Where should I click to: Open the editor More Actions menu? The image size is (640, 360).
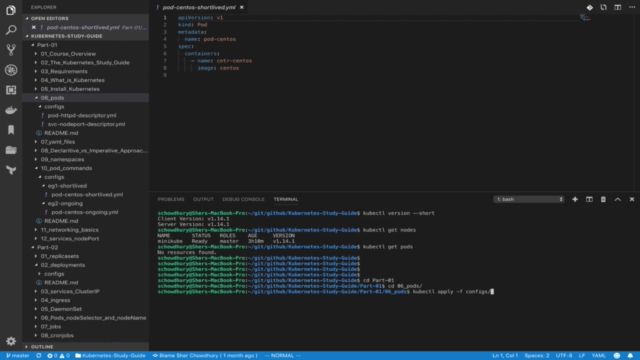632,7
